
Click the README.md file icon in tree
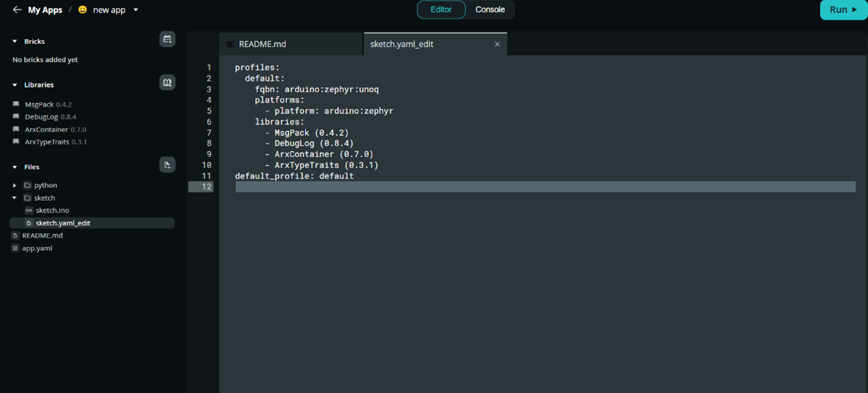tap(15, 236)
